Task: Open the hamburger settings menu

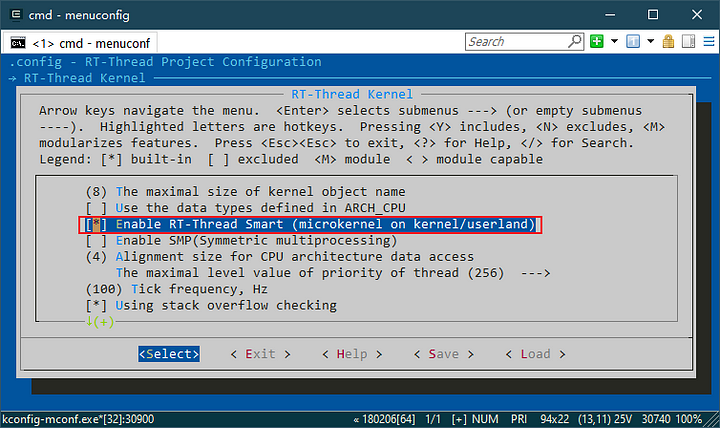Action: [x=709, y=41]
